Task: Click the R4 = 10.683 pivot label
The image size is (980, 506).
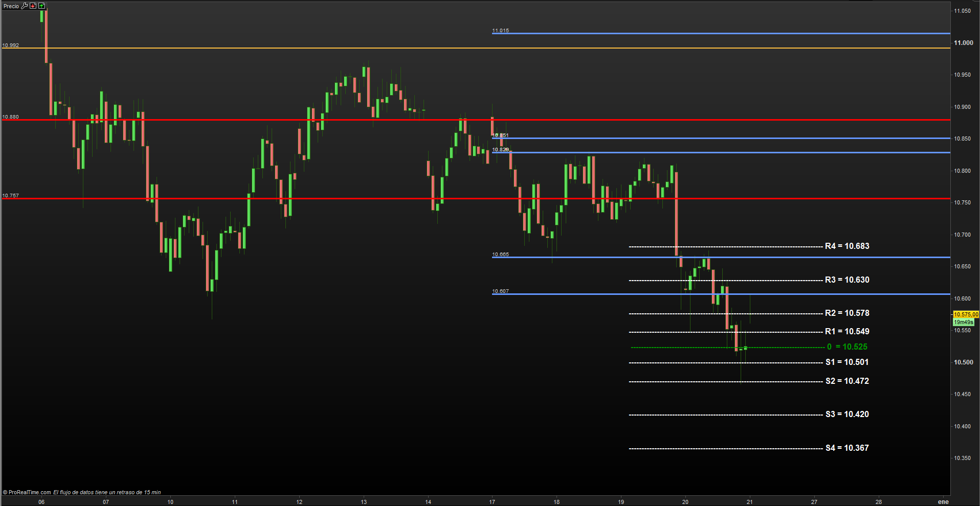Action: pos(847,246)
